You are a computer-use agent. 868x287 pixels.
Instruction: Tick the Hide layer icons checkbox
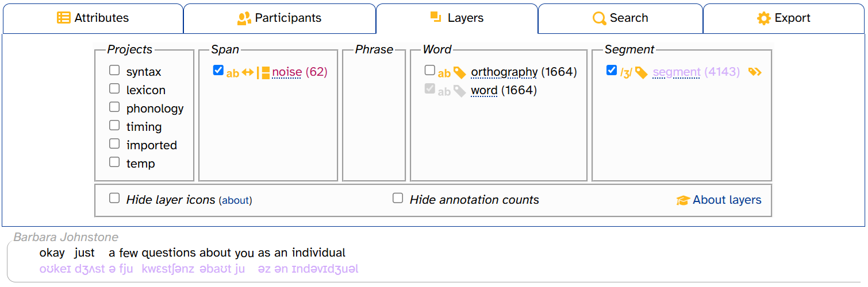[114, 198]
